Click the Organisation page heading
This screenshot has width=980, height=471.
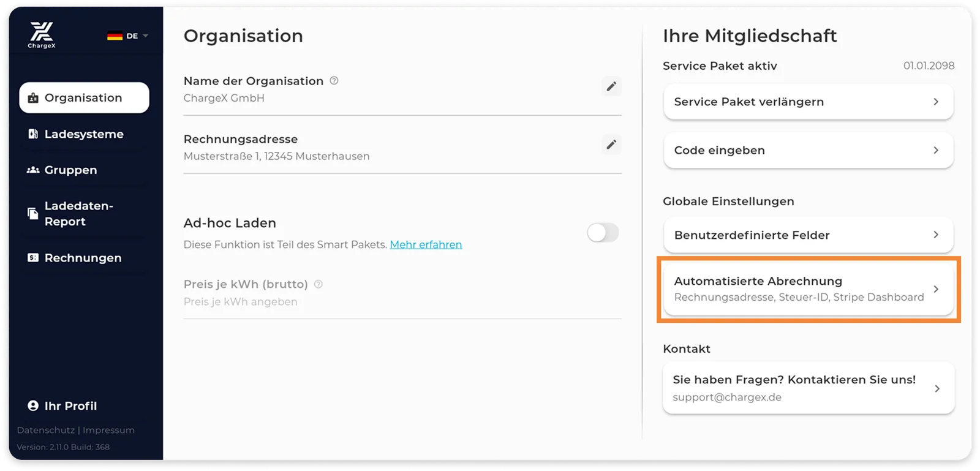(243, 36)
